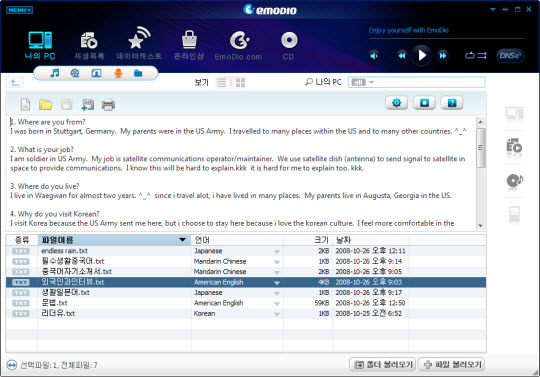Open the EmoDio.com tab

pyautogui.click(x=238, y=46)
